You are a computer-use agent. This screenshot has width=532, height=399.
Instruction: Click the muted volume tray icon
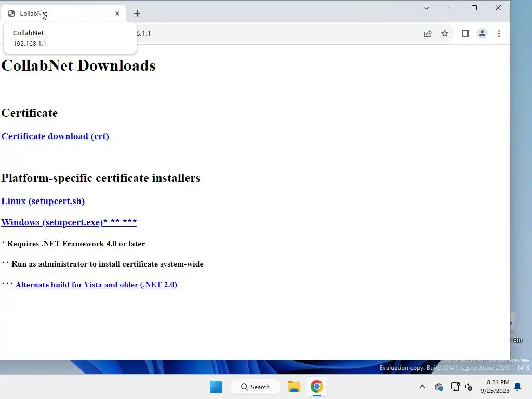pyautogui.click(x=469, y=387)
